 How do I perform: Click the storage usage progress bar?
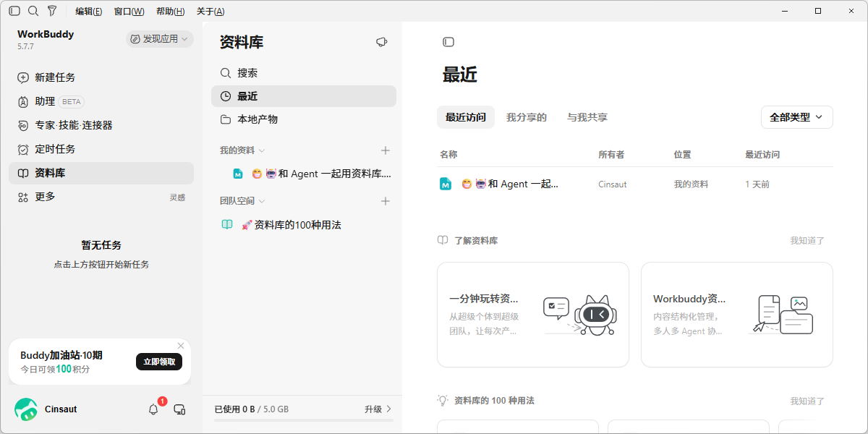pyautogui.click(x=304, y=420)
